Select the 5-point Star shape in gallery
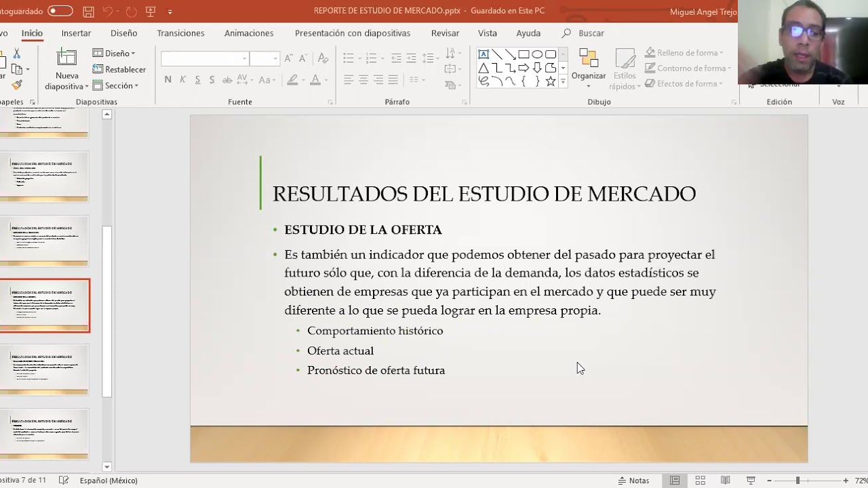868x488 pixels. pos(551,81)
